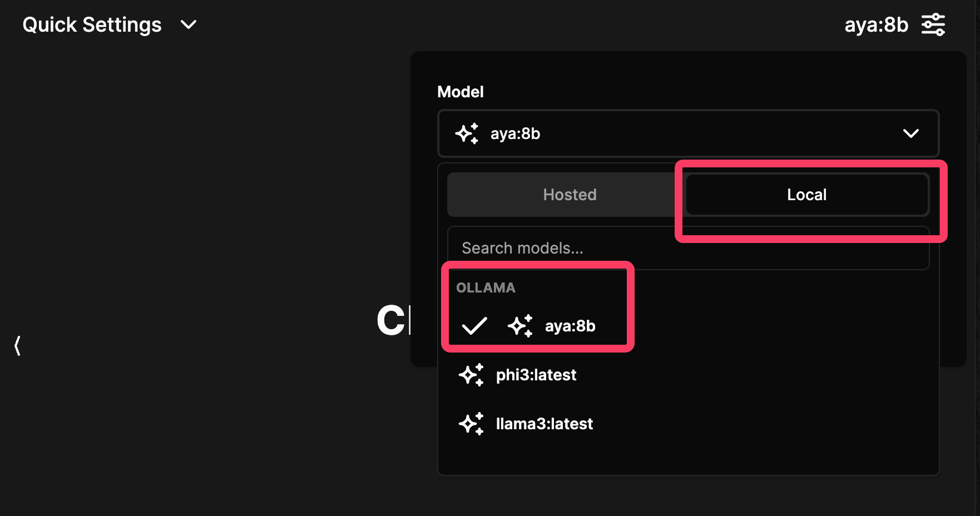Image resolution: width=980 pixels, height=516 pixels.
Task: Click the sparkle icon next to phi3:latest
Action: click(471, 375)
